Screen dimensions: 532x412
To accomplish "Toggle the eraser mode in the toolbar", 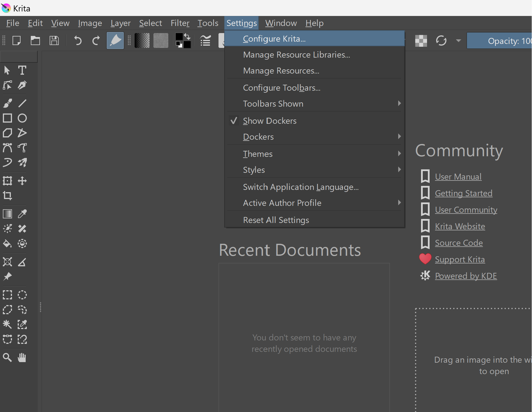I will (115, 40).
